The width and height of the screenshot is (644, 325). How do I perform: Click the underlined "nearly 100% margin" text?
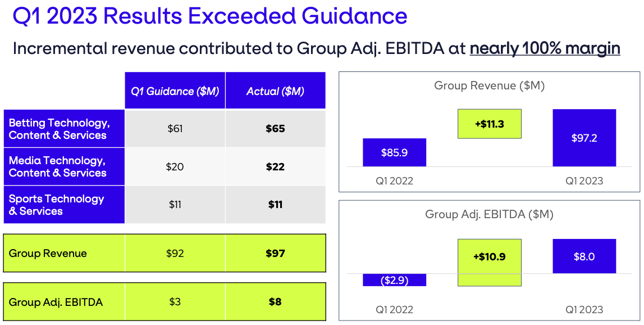(545, 48)
